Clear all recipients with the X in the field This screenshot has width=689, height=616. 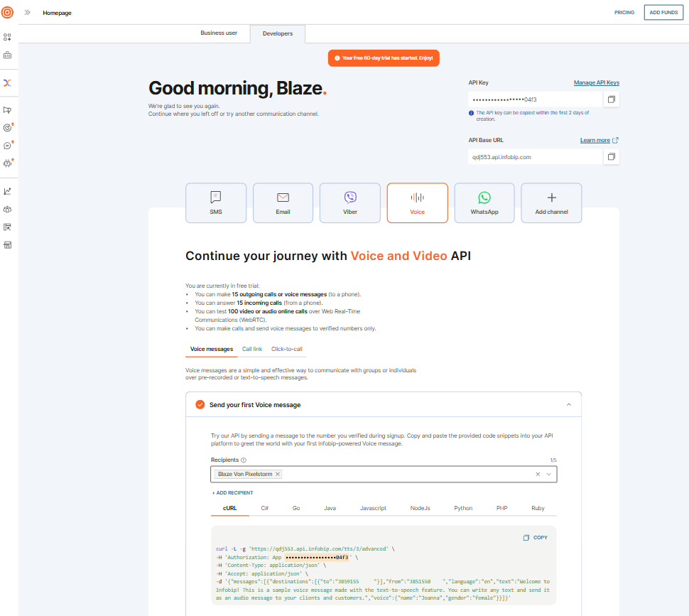coord(538,474)
